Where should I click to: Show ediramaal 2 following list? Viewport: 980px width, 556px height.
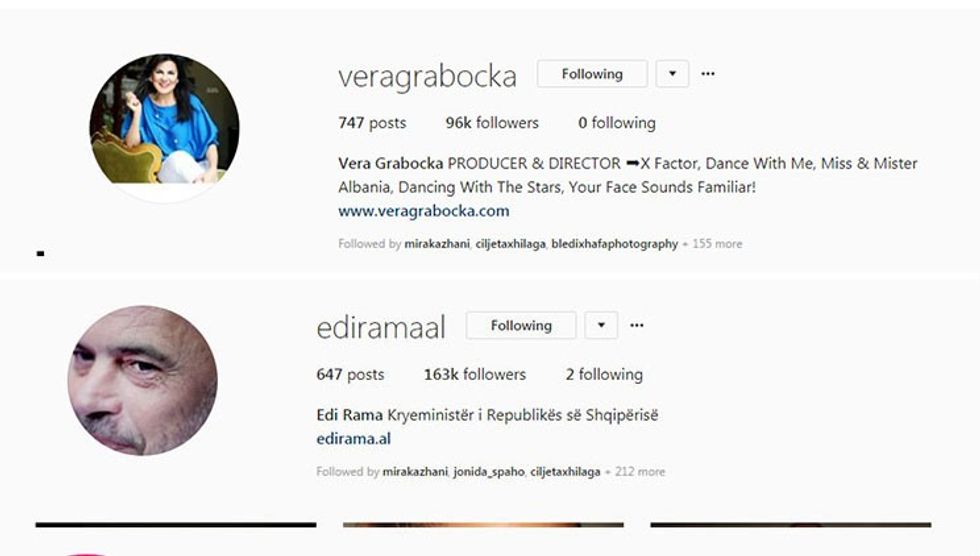604,374
